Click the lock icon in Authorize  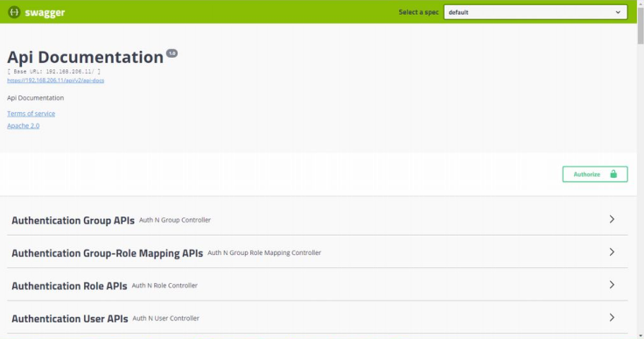(x=613, y=174)
